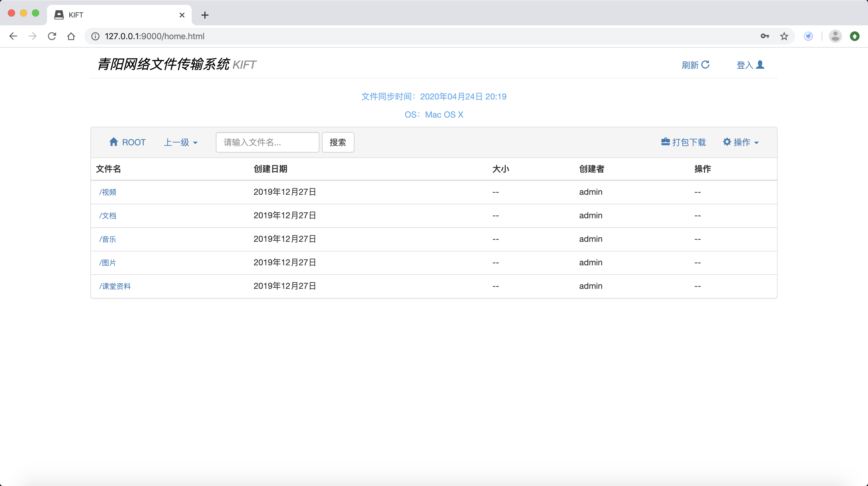Click the KIFT system title
868x486 pixels.
pyautogui.click(x=177, y=65)
